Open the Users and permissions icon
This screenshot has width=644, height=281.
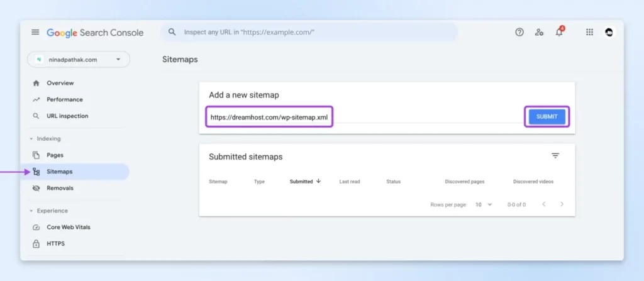[x=539, y=33]
